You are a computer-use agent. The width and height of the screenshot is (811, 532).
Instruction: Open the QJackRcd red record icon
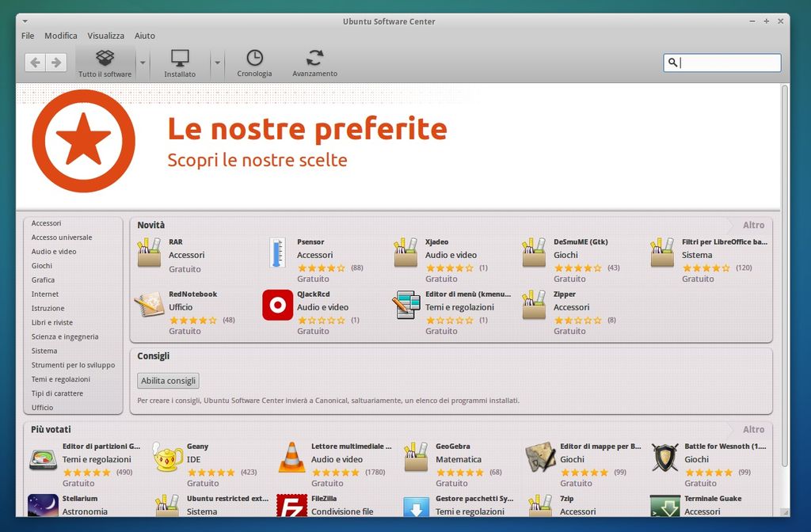[278, 305]
